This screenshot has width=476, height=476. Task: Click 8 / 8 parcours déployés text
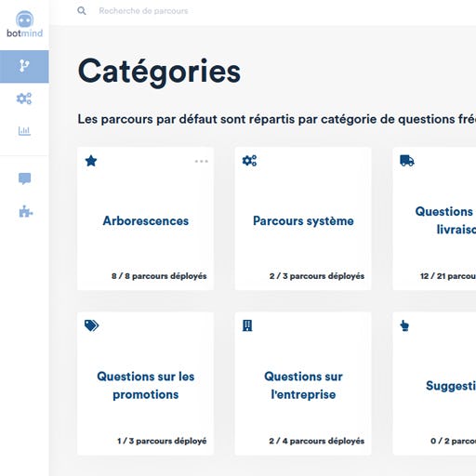159,276
